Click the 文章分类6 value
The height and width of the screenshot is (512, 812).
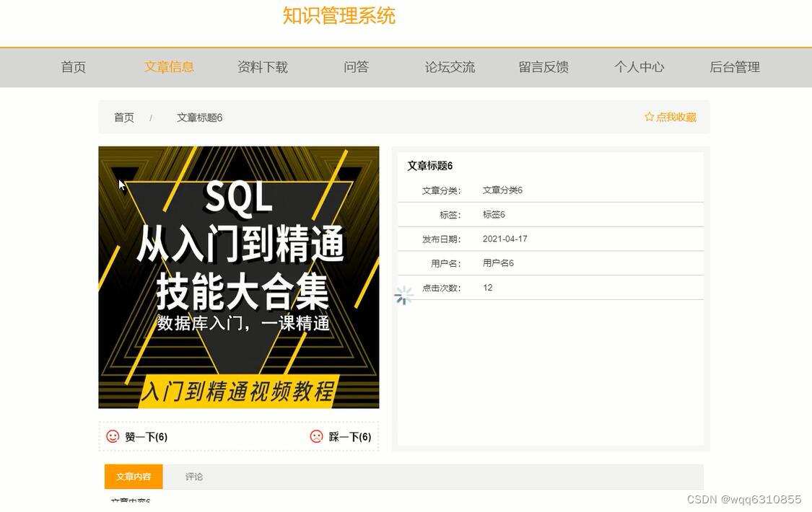click(502, 190)
